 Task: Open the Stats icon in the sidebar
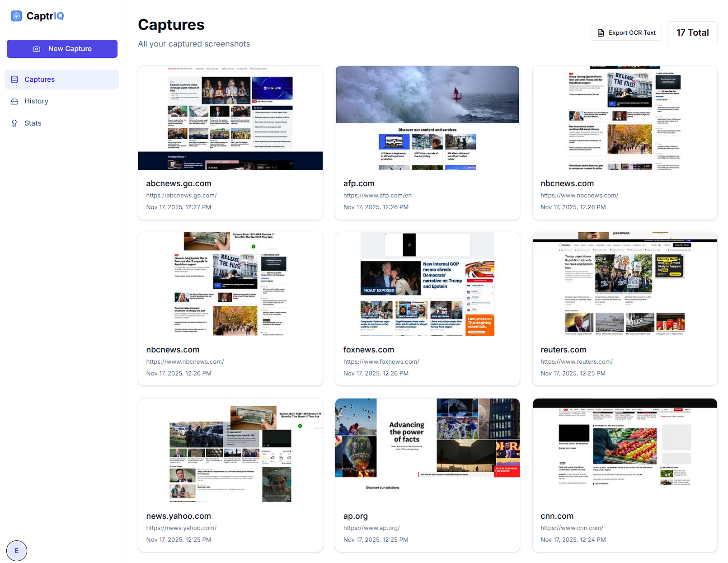(14, 123)
